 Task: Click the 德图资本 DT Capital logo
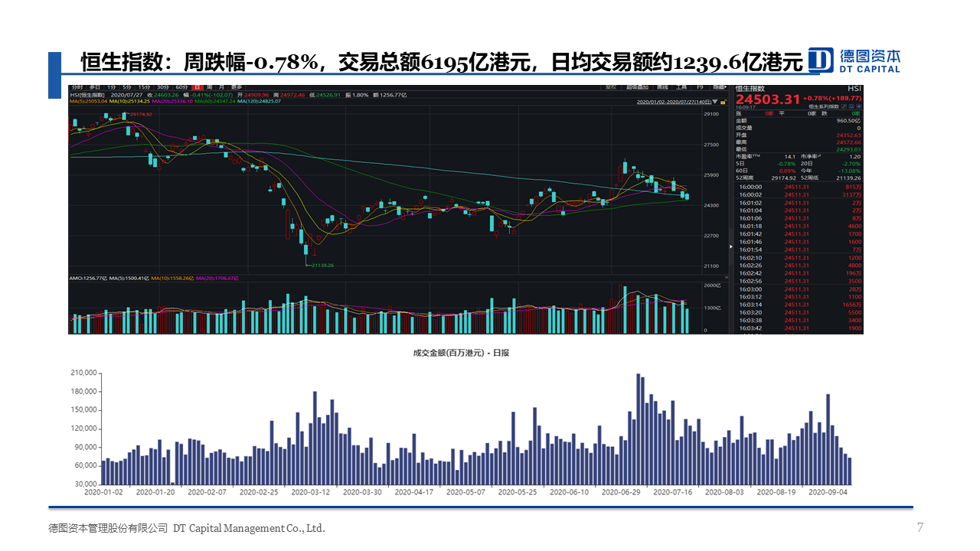[856, 60]
